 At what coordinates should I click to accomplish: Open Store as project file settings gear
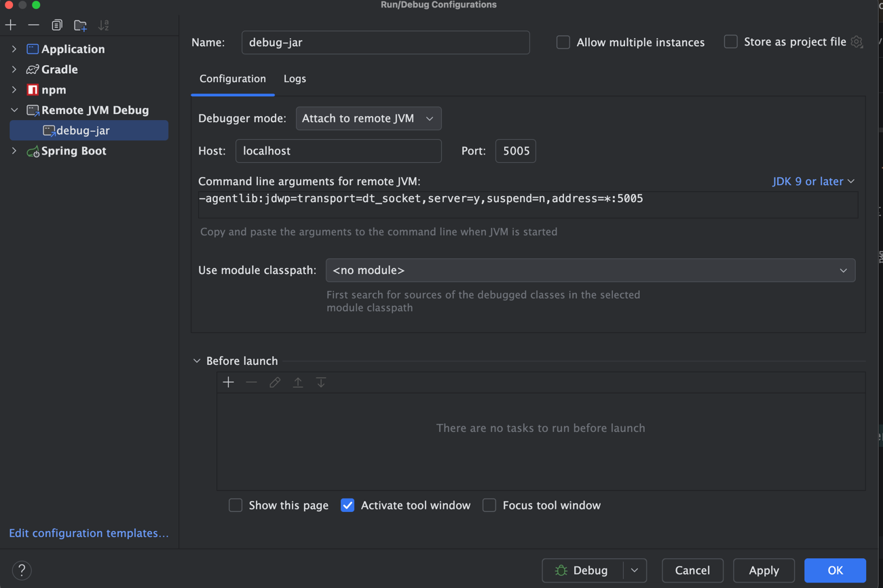(x=857, y=42)
